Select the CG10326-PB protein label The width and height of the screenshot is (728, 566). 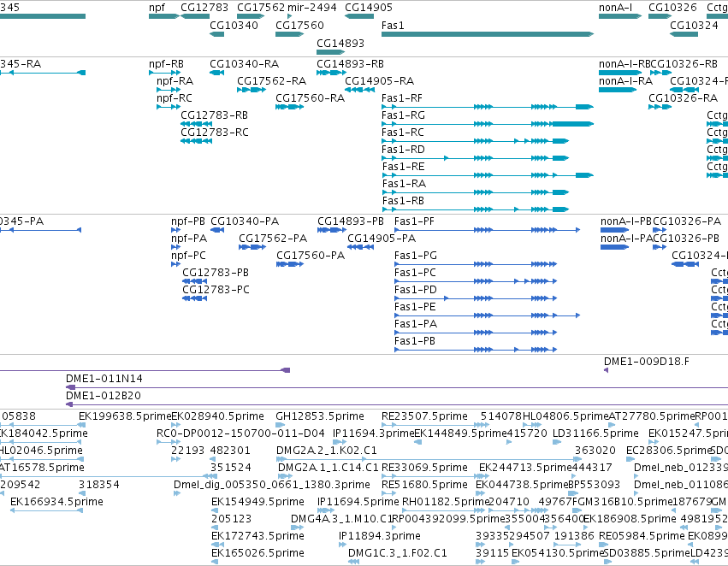coord(686,239)
